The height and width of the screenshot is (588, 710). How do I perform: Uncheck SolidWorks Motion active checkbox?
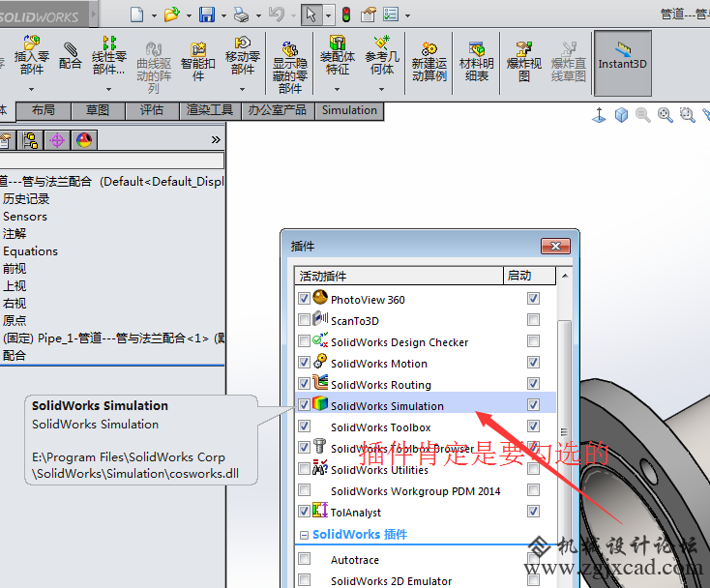pos(304,362)
